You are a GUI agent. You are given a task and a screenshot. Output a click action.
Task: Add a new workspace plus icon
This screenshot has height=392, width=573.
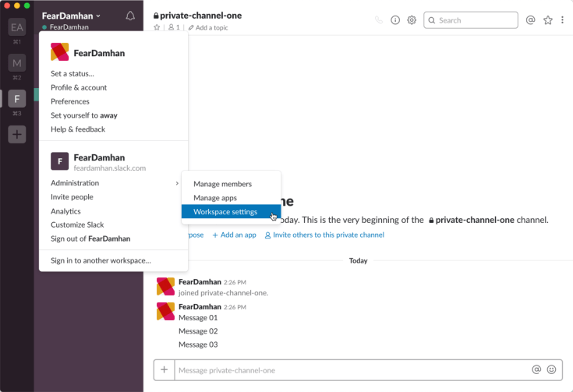[17, 134]
